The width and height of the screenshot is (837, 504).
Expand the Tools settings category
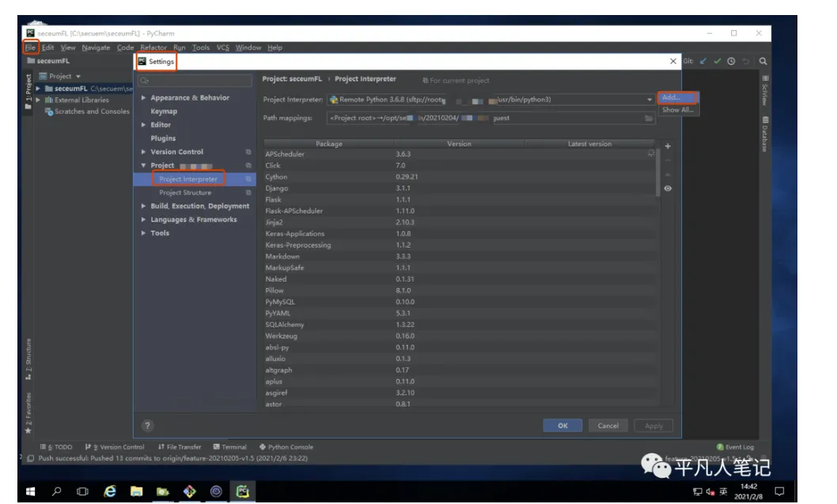pyautogui.click(x=143, y=233)
